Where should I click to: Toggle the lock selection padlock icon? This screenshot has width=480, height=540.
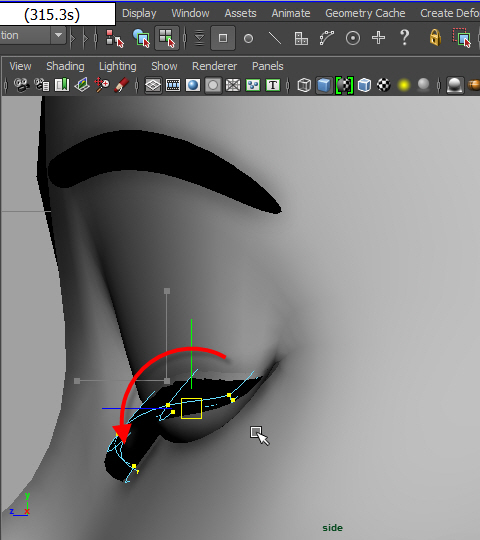pyautogui.click(x=435, y=38)
